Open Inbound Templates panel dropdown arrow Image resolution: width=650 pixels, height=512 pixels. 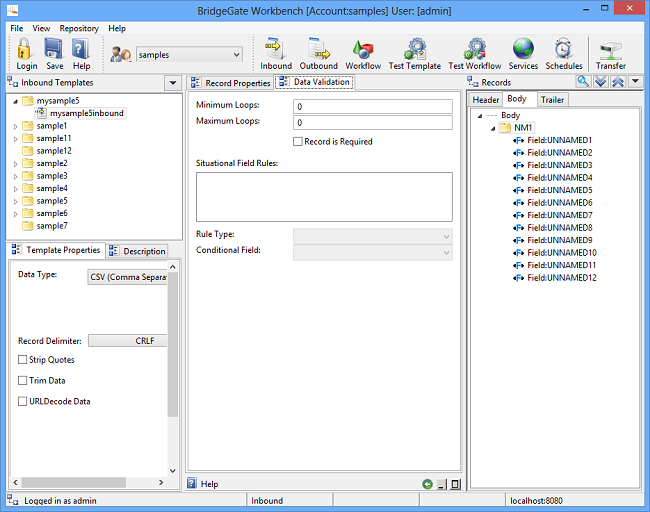click(x=173, y=83)
